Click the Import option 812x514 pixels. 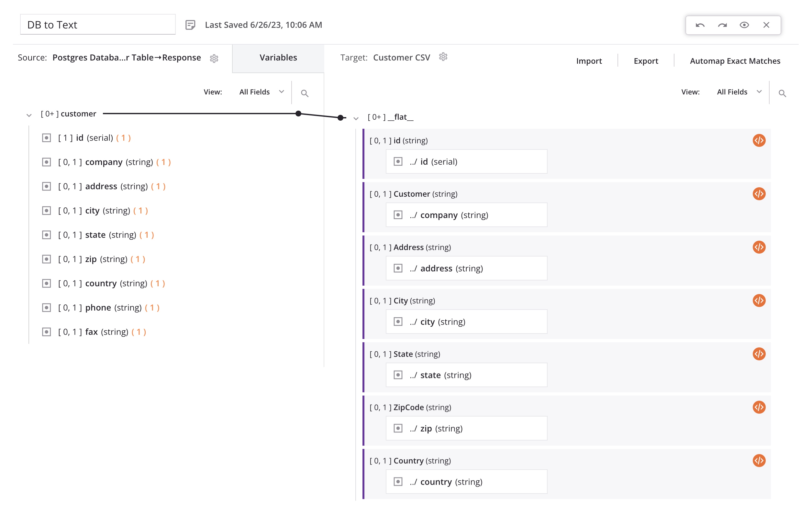point(589,61)
